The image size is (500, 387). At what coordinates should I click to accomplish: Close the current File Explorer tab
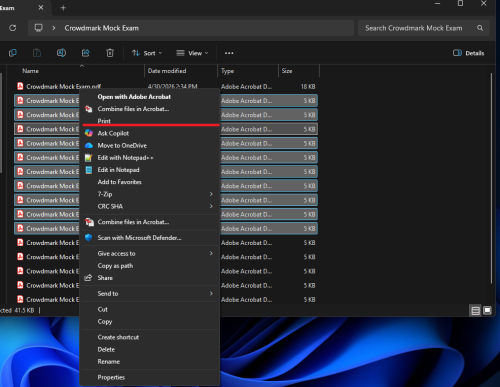(x=41, y=7)
